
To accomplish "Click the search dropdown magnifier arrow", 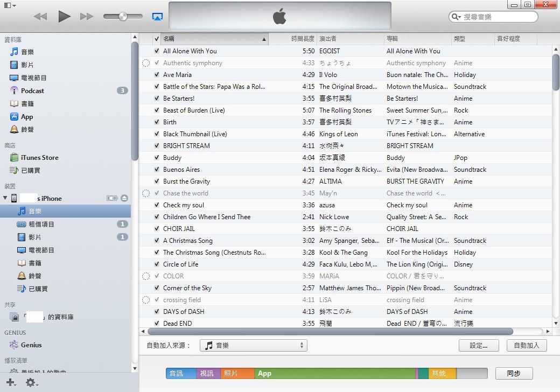I will pyautogui.click(x=456, y=17).
